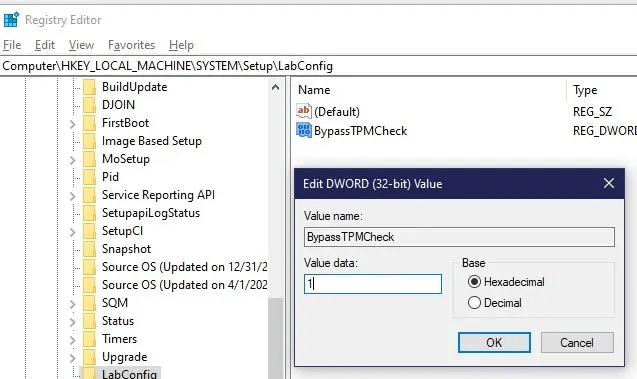Select the SetupCI folder icon
Image resolution: width=637 pixels, height=379 pixels.
[89, 231]
